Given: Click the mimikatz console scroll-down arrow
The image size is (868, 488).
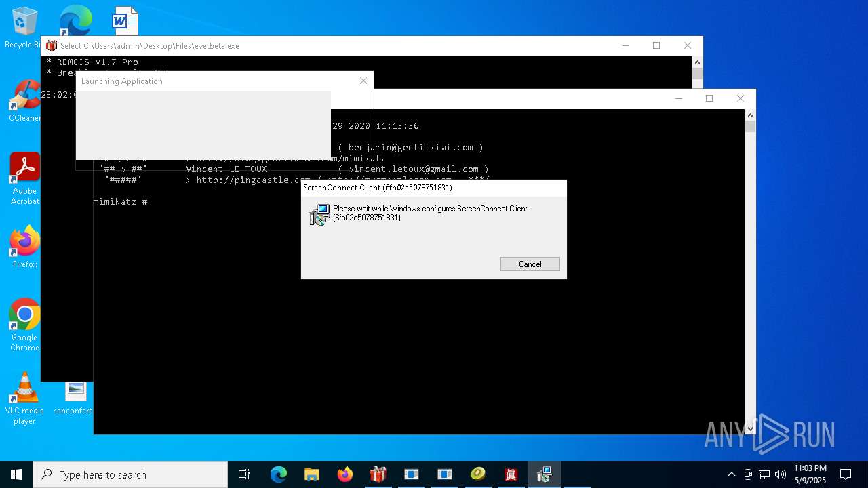Looking at the screenshot, I should [750, 428].
